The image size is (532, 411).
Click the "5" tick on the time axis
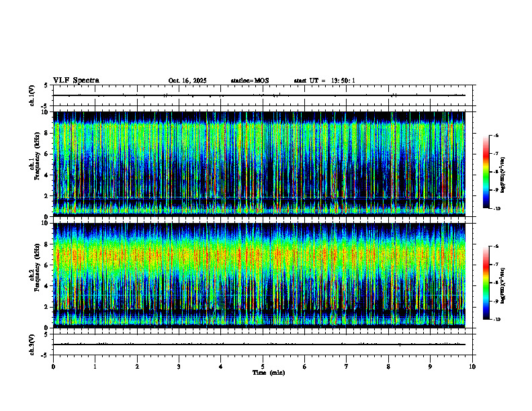(x=263, y=367)
